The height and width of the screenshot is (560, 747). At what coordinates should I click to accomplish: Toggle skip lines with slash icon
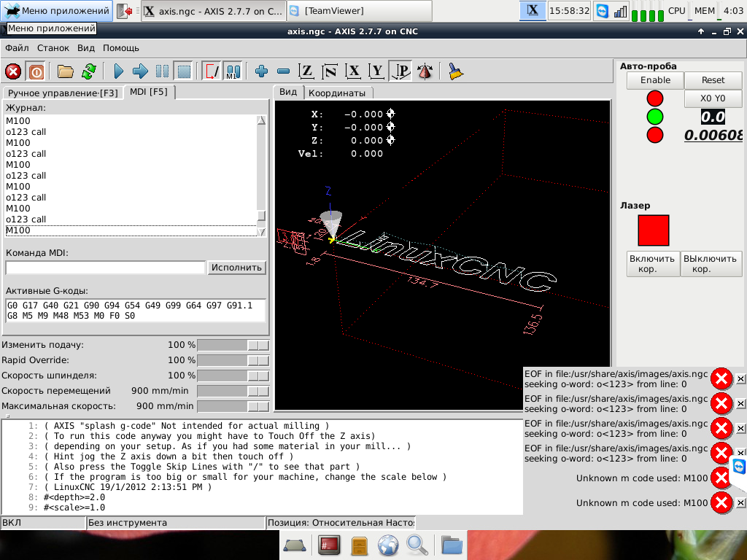(x=211, y=72)
